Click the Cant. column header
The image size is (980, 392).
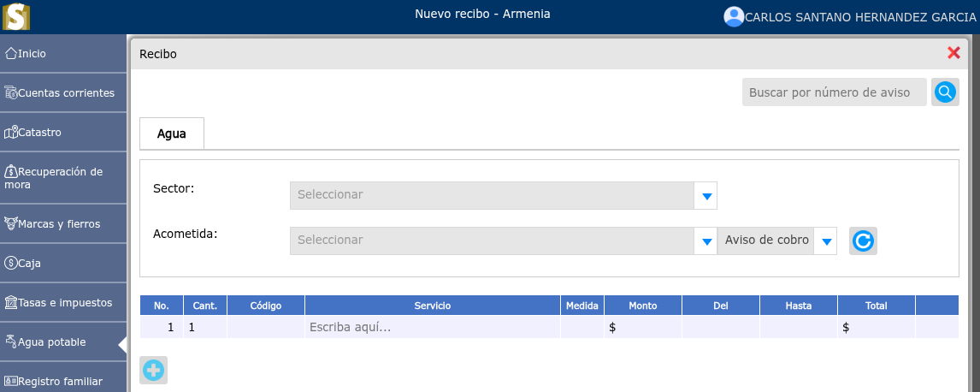pyautogui.click(x=205, y=306)
